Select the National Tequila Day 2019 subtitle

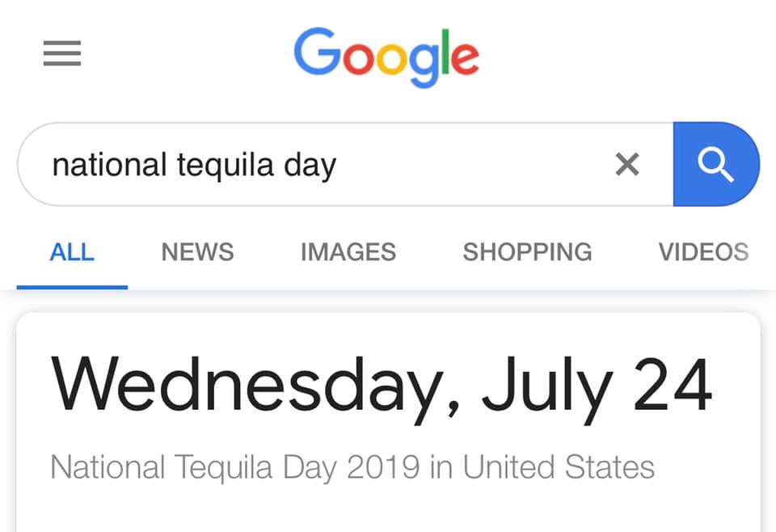click(x=352, y=467)
